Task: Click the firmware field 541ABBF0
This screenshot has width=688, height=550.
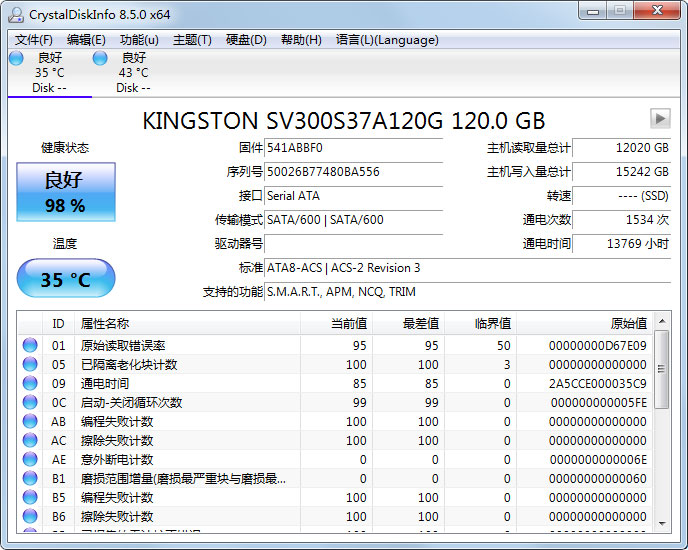Action: coord(353,148)
